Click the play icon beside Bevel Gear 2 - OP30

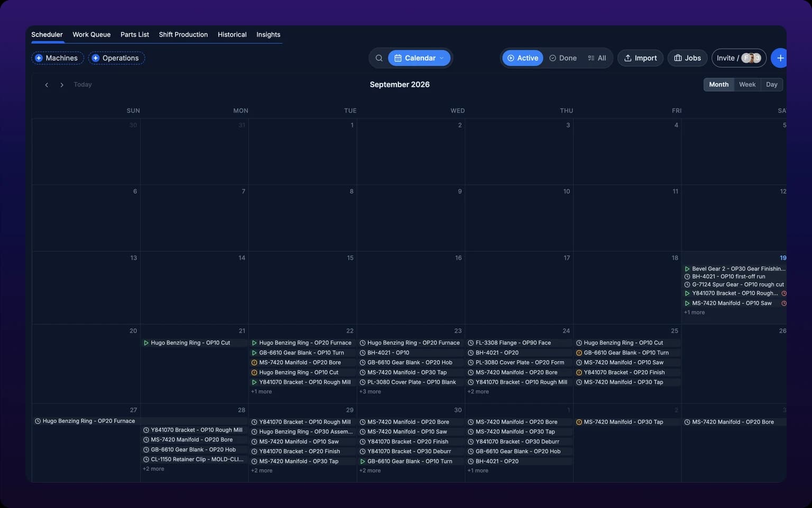coord(687,269)
